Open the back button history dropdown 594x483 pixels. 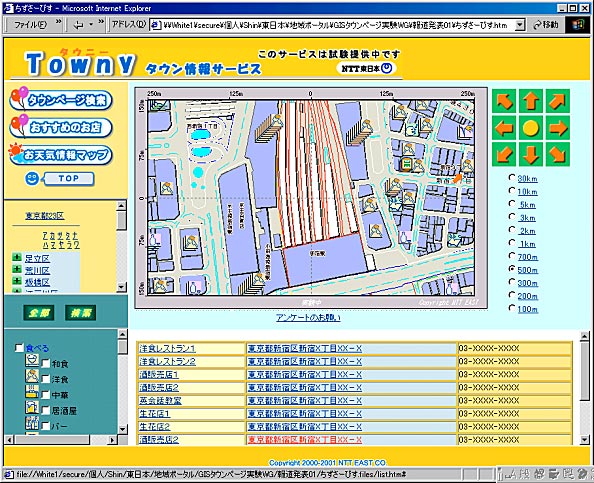coord(91,25)
